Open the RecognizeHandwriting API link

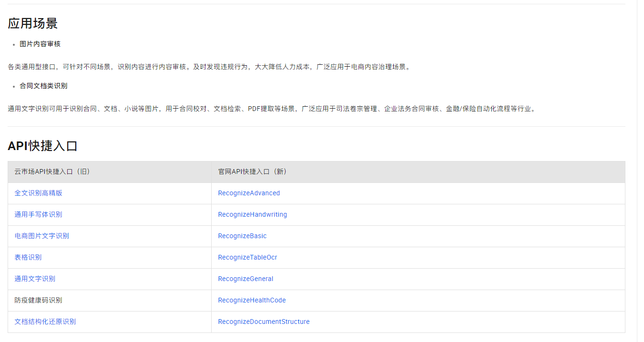[253, 214]
